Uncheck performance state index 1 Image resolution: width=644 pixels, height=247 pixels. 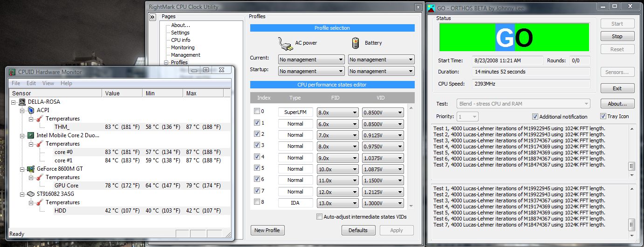(x=257, y=123)
